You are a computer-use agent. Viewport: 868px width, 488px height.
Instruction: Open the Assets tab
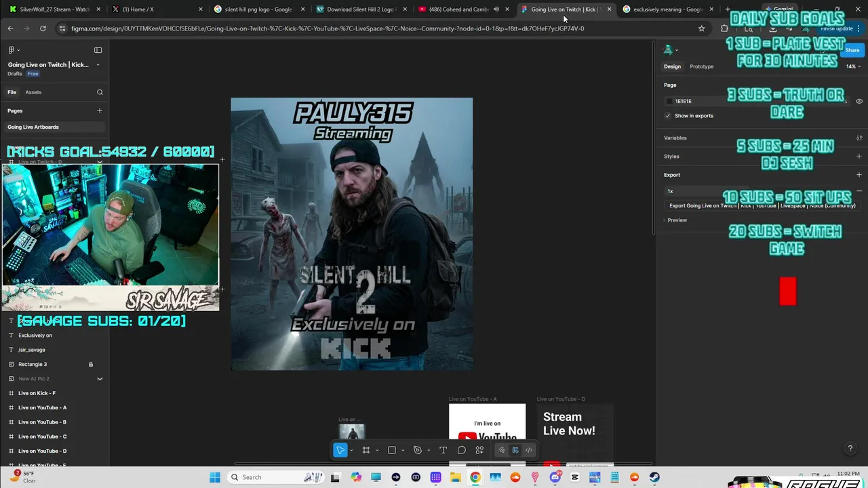tap(33, 92)
